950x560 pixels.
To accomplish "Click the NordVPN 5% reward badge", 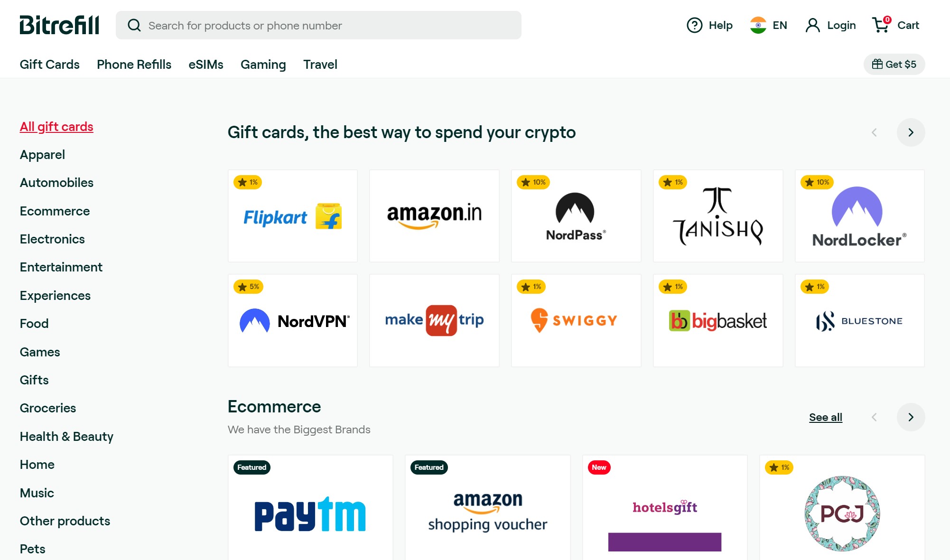I will 248,287.
